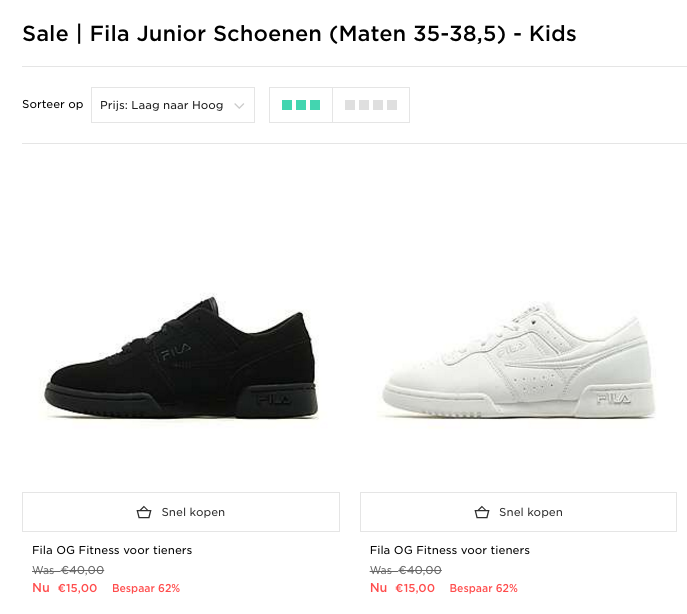Click the struck-through 'Was €40,00' under the black shoe
Screen dimensions: 687x614
tap(68, 570)
